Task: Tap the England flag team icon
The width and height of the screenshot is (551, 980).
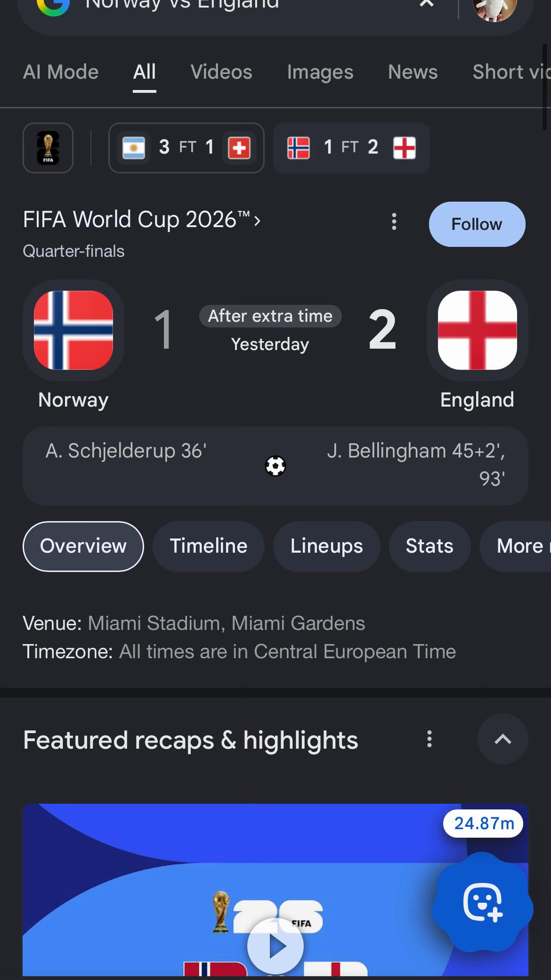Action: pyautogui.click(x=477, y=330)
